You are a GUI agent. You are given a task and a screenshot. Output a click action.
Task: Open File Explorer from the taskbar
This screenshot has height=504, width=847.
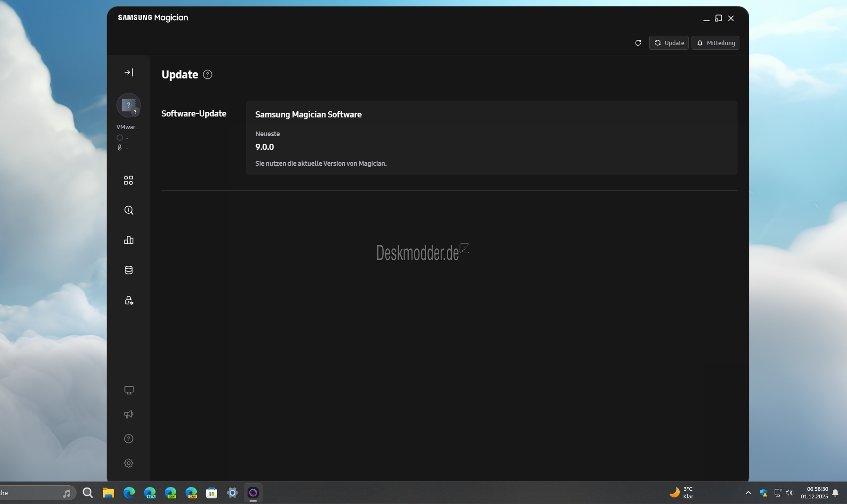point(109,493)
